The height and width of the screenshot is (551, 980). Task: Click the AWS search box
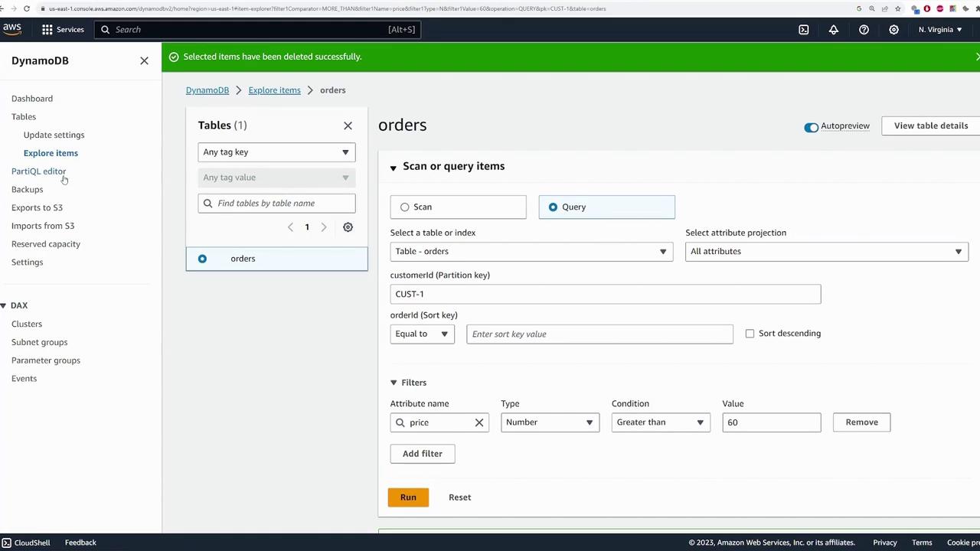(258, 29)
